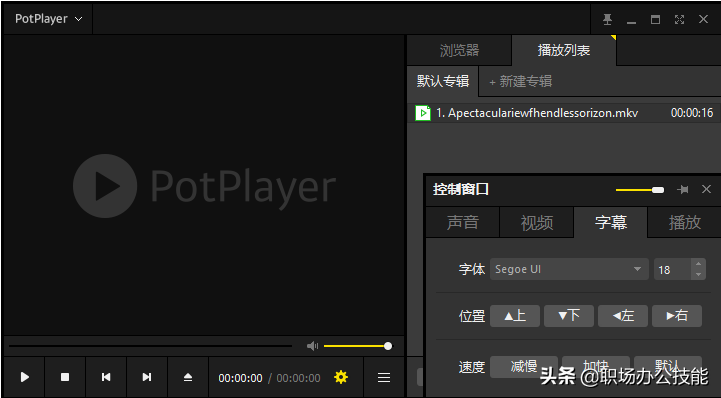Increase subtitle font size with up stepper
The image size is (721, 398).
698,264
